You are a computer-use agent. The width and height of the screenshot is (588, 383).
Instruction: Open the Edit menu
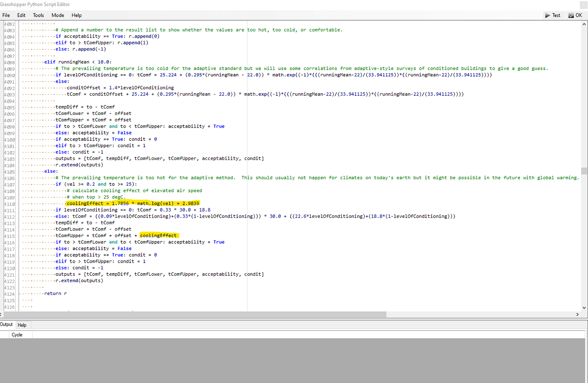[x=21, y=15]
